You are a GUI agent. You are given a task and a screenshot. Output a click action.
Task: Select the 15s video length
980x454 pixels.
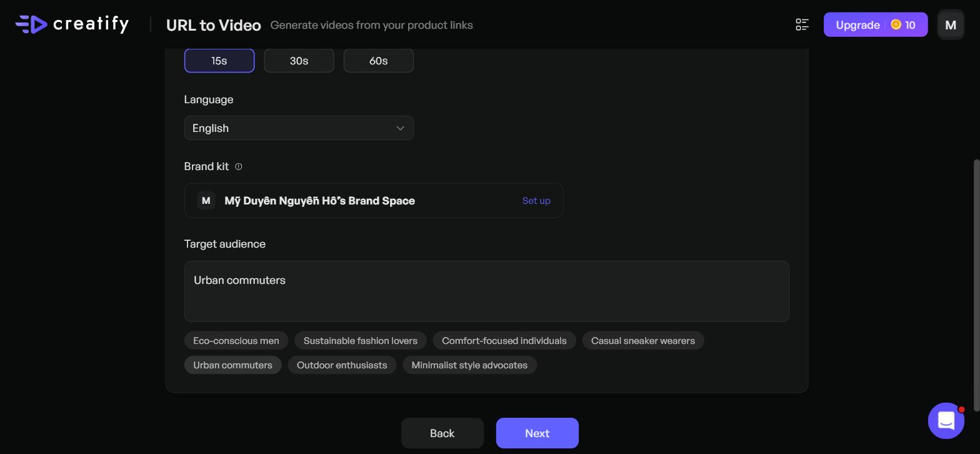coord(219,61)
